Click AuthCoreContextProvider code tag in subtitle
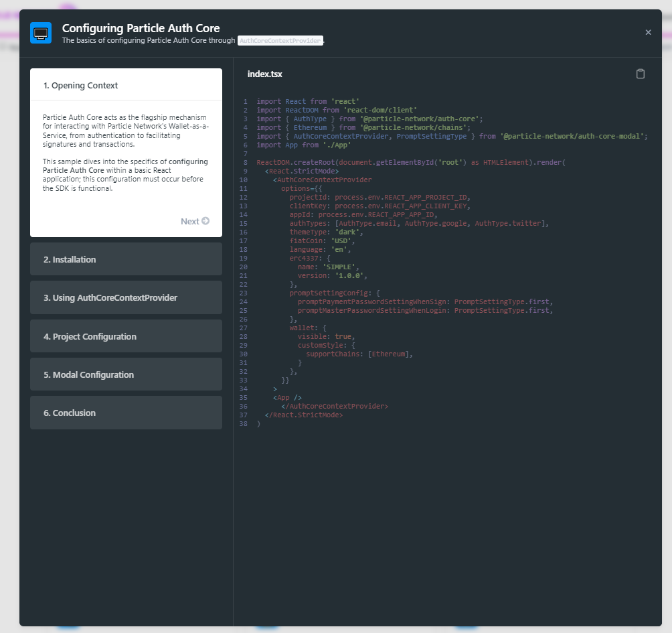 [280, 40]
